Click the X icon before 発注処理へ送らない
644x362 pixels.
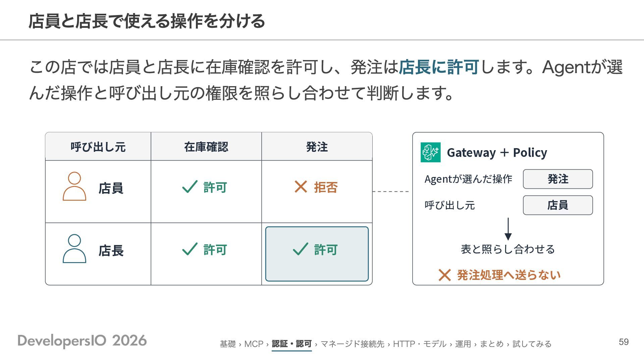click(444, 275)
